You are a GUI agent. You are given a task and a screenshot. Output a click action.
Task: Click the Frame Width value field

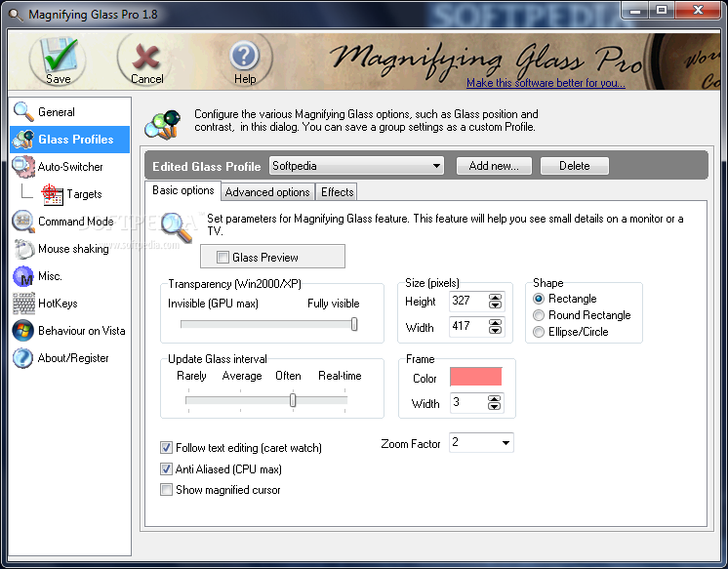coord(468,402)
